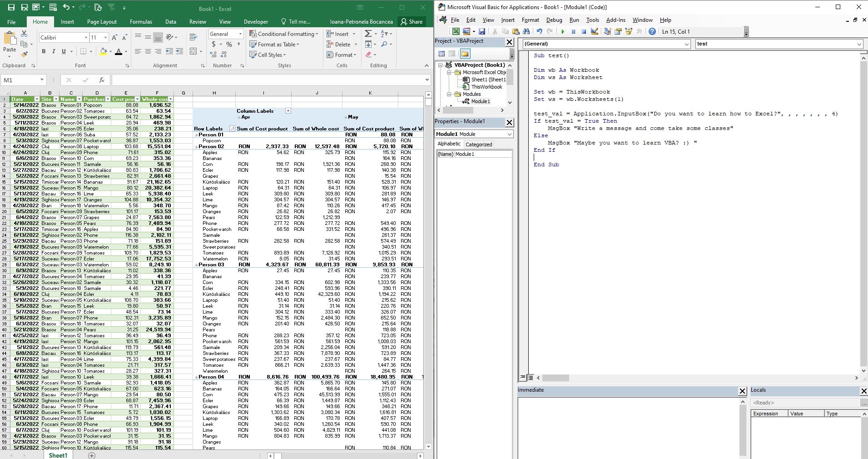
Task: Click the Center align icon in Excel
Action: [x=148, y=51]
